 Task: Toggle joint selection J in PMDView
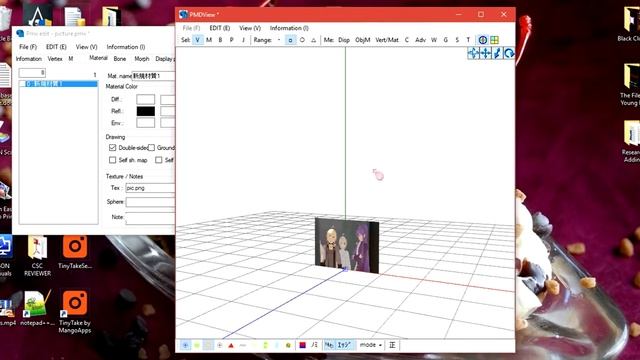point(243,40)
